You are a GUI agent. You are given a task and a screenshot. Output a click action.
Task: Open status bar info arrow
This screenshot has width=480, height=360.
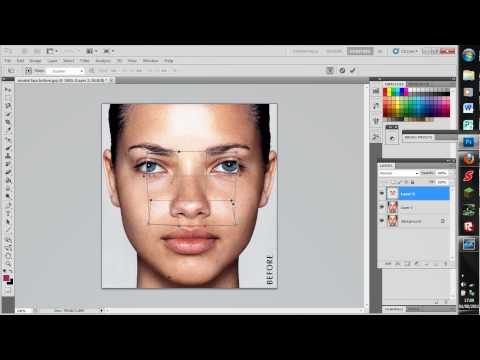tap(102, 310)
